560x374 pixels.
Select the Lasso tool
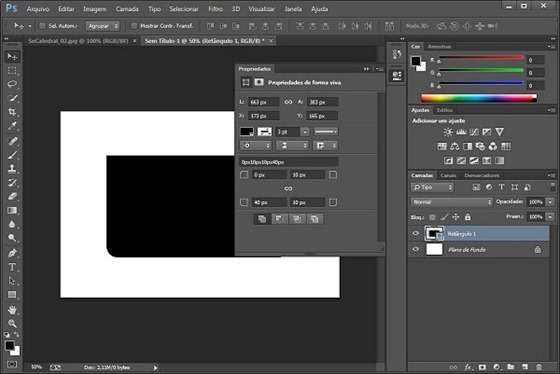point(12,84)
